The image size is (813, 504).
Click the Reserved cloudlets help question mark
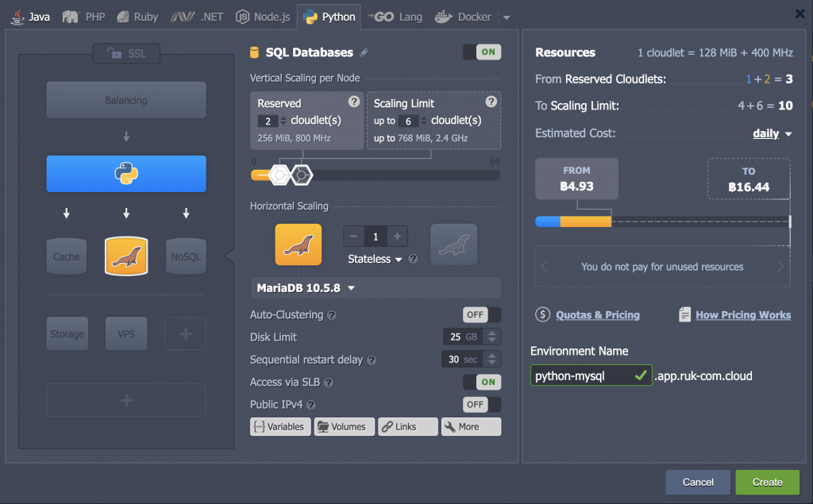click(353, 102)
